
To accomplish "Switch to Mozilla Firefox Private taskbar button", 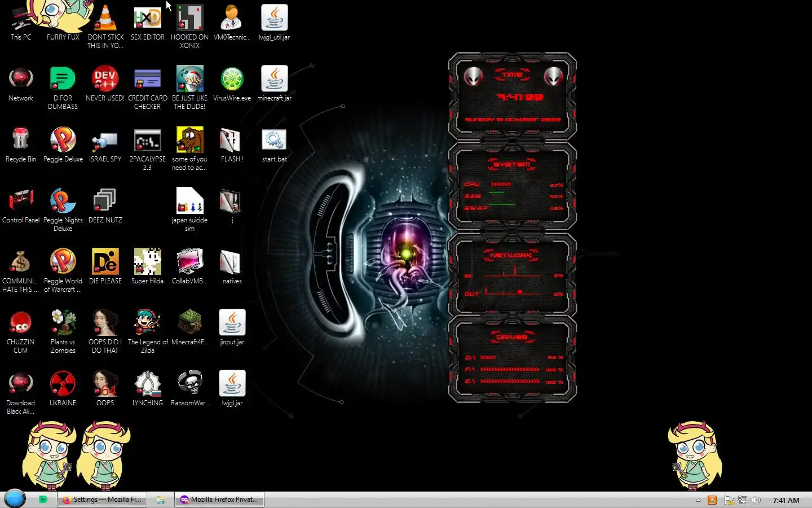I will (x=219, y=500).
